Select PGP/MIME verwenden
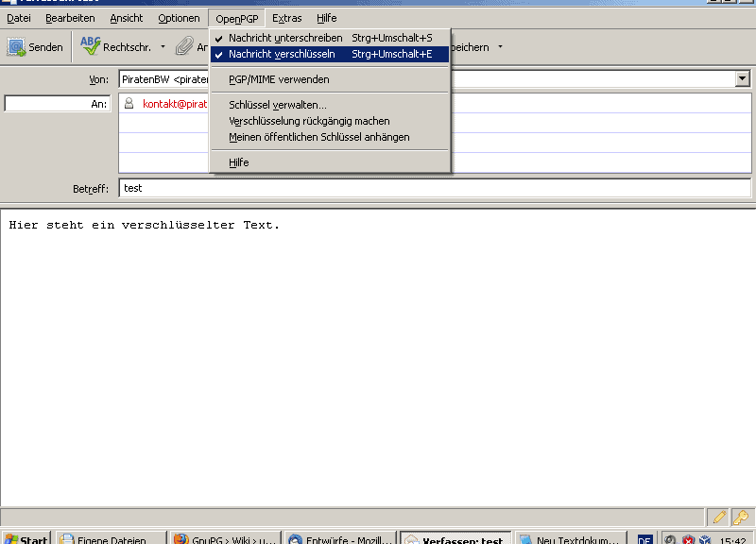This screenshot has height=544, width=756. pos(330,79)
